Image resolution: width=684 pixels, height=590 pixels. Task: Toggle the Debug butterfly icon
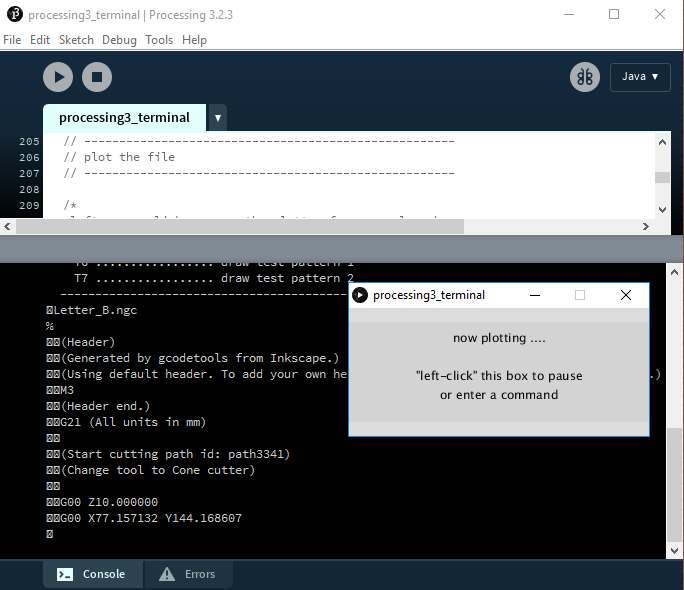pos(585,77)
